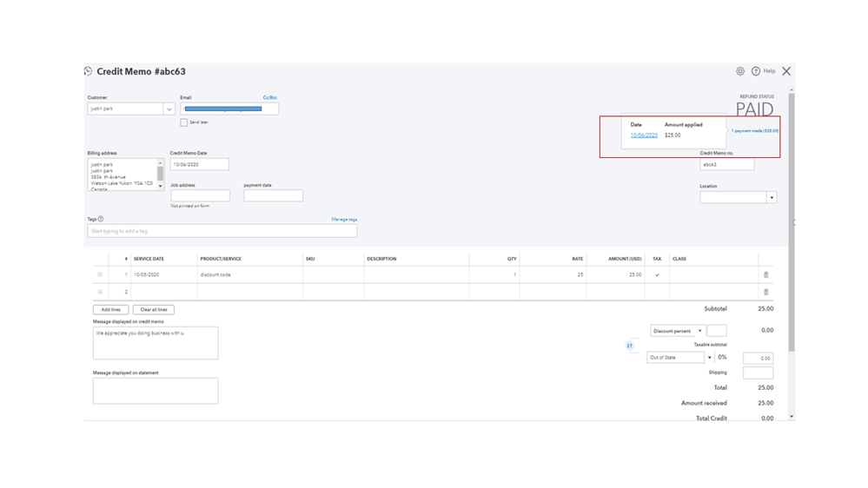The image size is (868, 488).
Task: Toggle the Send later checkbox
Action: pos(184,122)
